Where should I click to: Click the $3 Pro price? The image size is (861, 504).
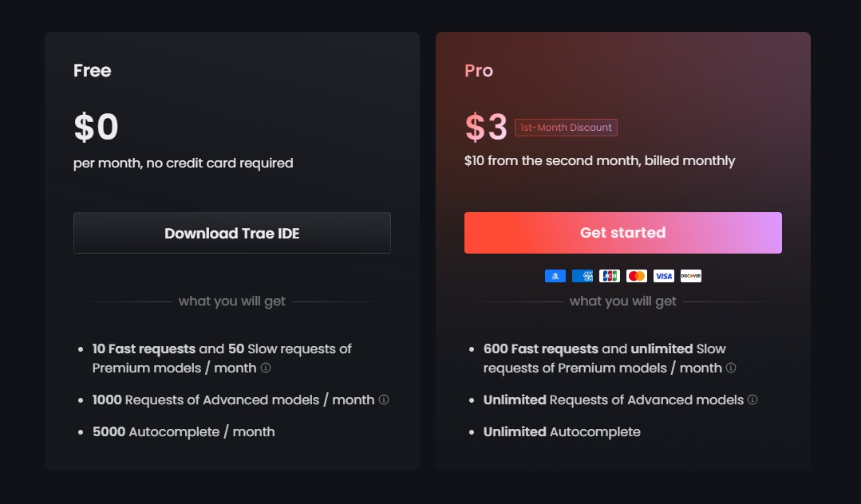click(486, 127)
